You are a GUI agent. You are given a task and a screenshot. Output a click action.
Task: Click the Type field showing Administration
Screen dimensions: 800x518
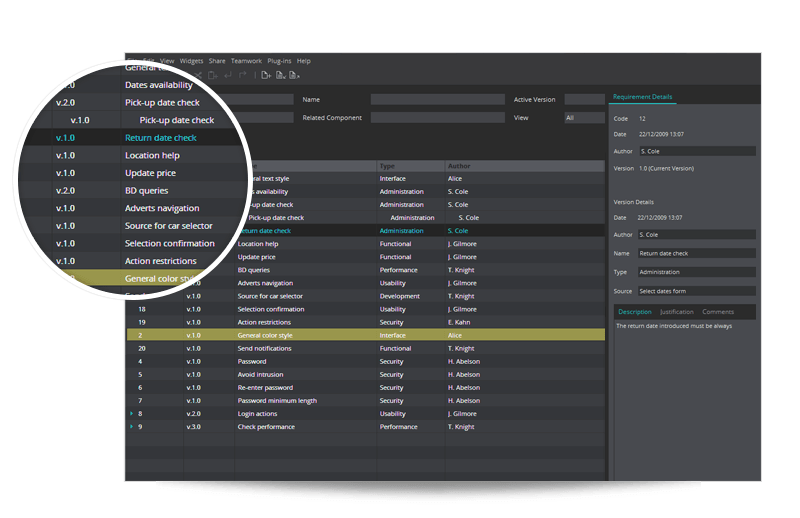[x=697, y=272]
